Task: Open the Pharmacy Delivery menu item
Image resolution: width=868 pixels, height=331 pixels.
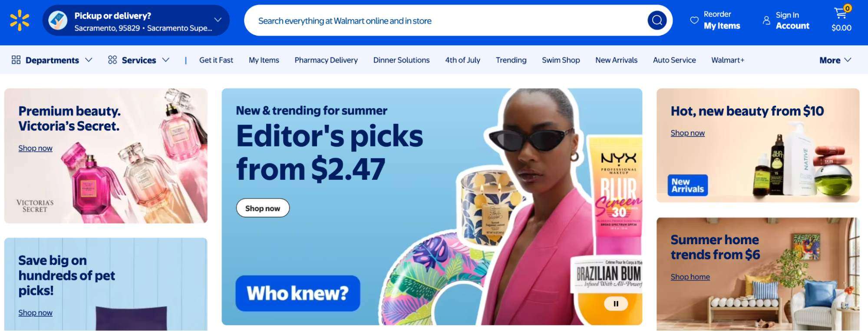Action: click(326, 60)
